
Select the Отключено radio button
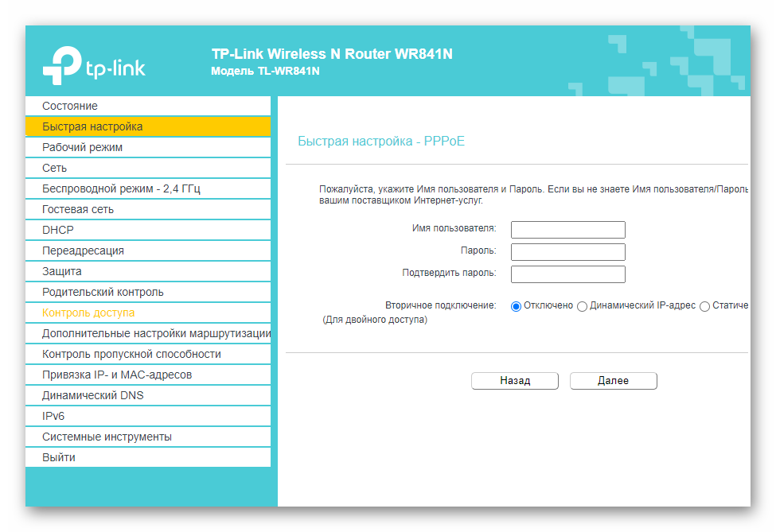[x=516, y=306]
